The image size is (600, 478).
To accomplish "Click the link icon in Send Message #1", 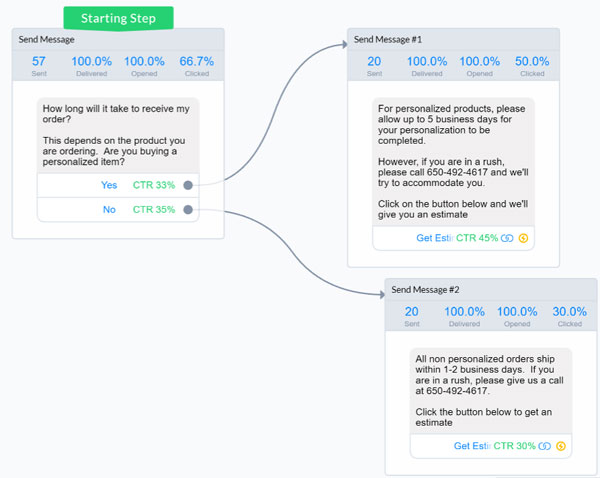I will 507,238.
